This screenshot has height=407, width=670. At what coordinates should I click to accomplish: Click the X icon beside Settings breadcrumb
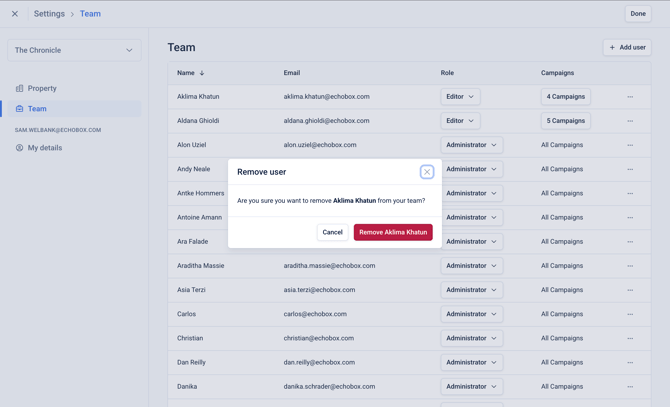tap(15, 14)
